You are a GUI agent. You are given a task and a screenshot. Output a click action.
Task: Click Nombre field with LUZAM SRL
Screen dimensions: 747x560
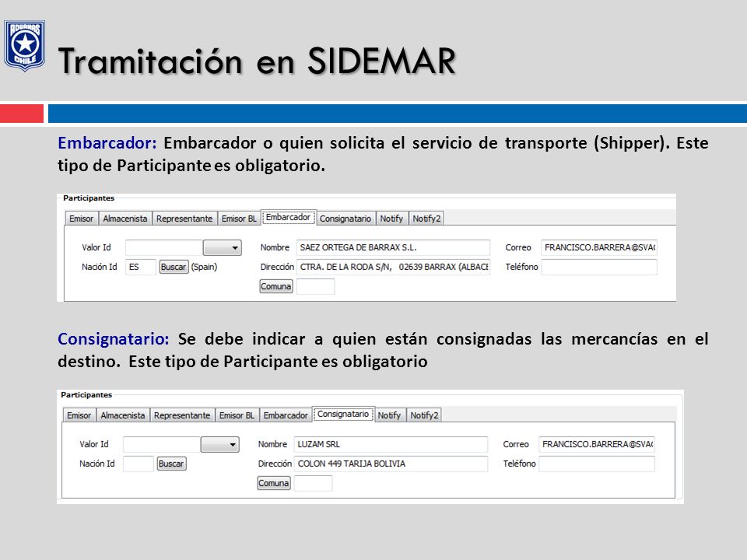click(x=391, y=444)
